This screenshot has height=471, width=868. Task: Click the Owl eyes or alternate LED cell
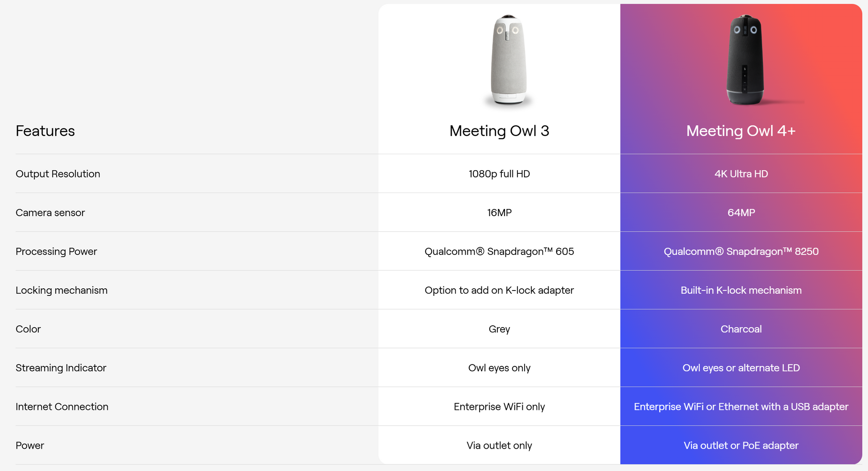click(741, 368)
